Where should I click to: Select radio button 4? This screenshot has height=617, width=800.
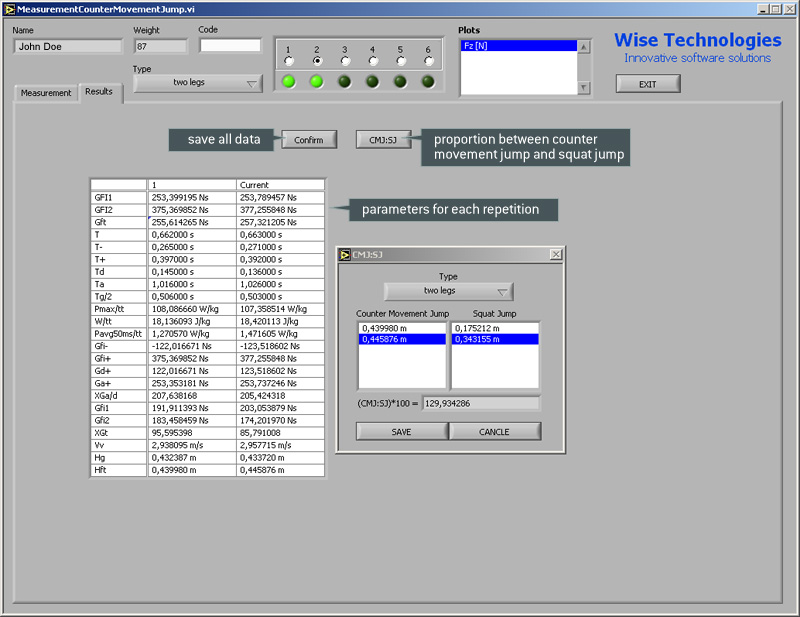click(x=373, y=61)
